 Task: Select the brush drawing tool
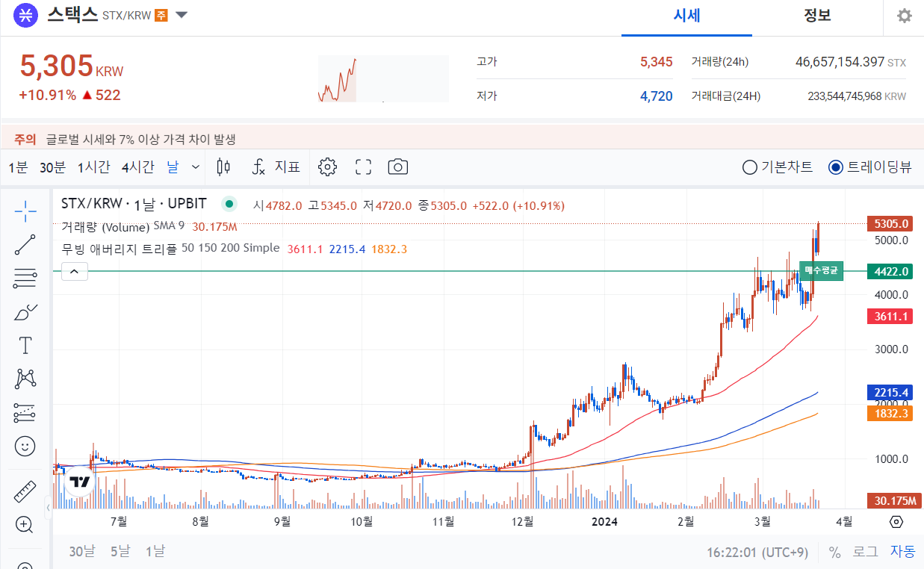click(x=25, y=312)
